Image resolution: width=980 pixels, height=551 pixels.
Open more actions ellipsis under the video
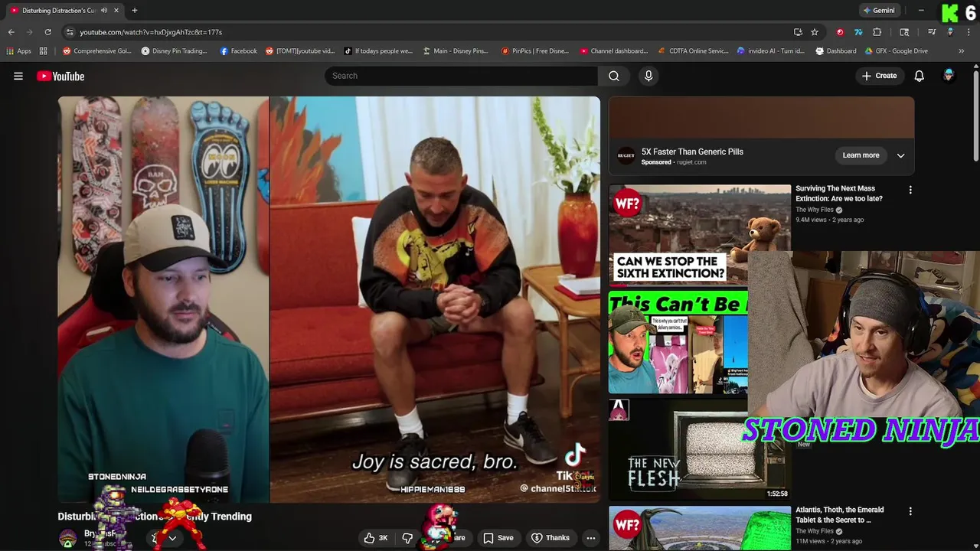coord(590,538)
